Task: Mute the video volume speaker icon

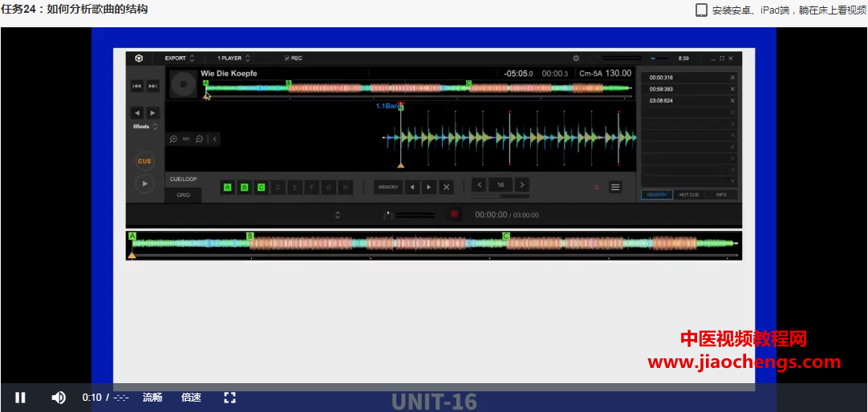Action: pos(58,397)
